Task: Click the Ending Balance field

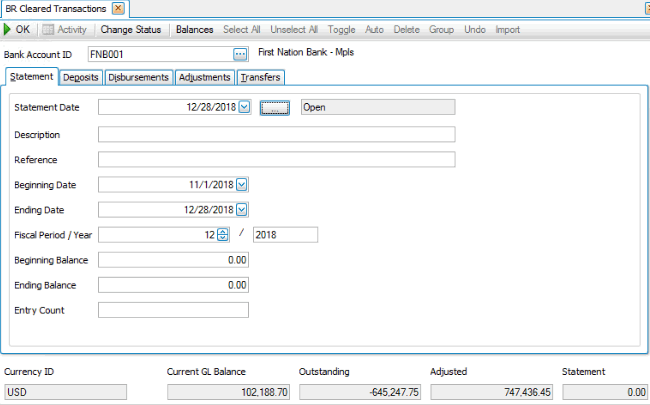Action: click(x=173, y=285)
